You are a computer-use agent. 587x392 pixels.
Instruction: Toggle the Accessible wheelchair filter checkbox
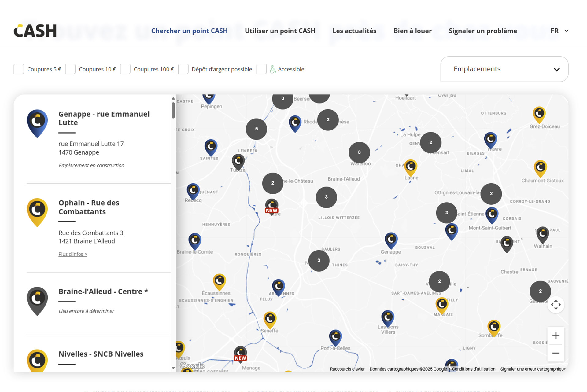pyautogui.click(x=261, y=69)
